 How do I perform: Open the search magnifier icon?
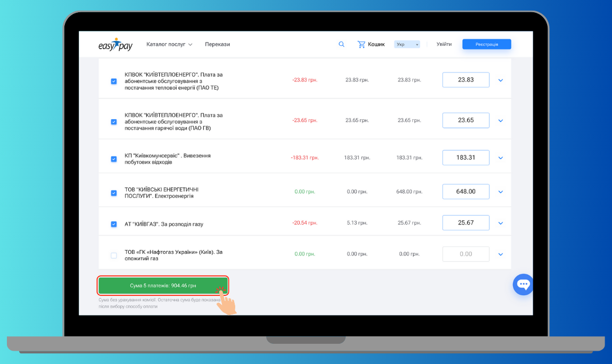pyautogui.click(x=342, y=44)
